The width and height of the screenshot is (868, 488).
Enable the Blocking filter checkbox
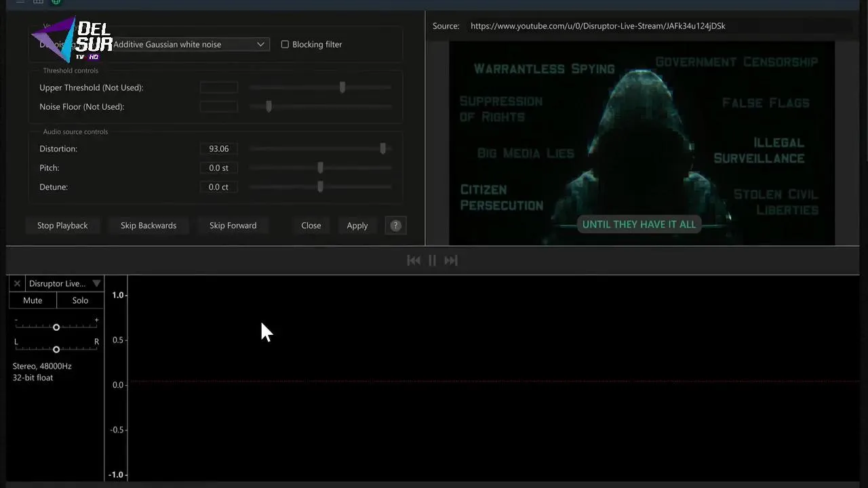(285, 45)
